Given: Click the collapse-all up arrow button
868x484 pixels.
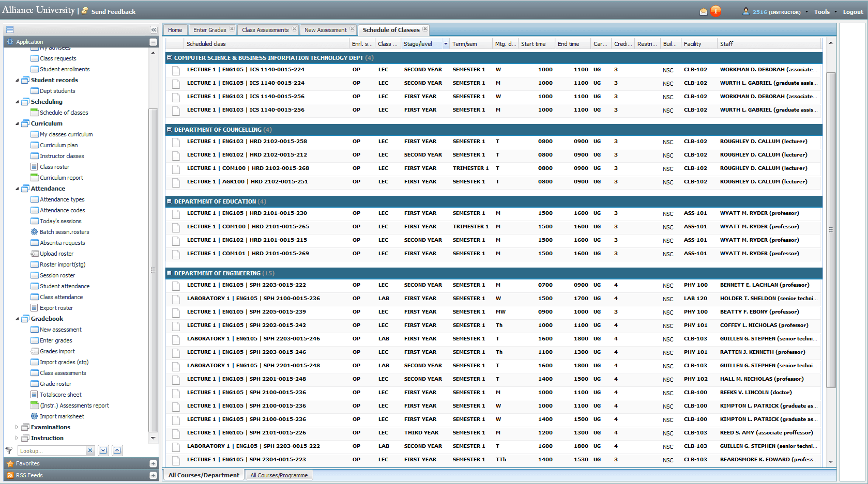Looking at the screenshot, I should (x=117, y=450).
